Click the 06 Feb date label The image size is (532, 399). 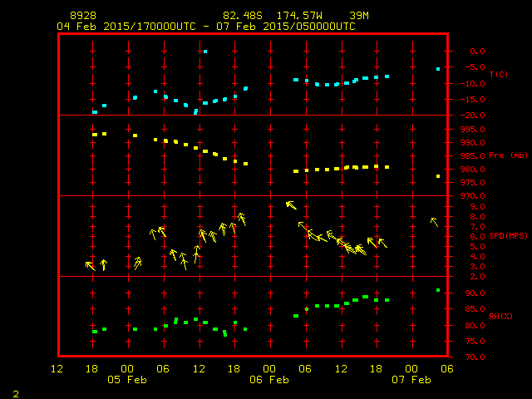pyautogui.click(x=269, y=380)
